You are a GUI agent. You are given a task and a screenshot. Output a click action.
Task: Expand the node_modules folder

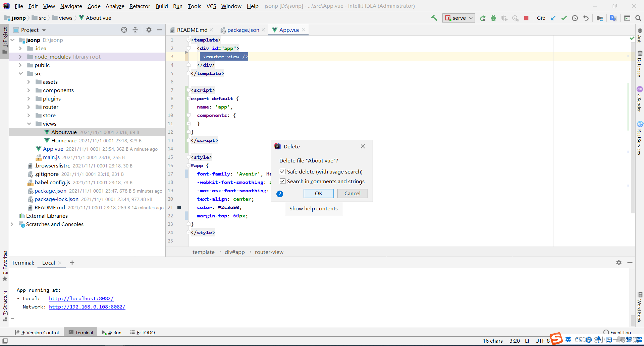(x=20, y=57)
